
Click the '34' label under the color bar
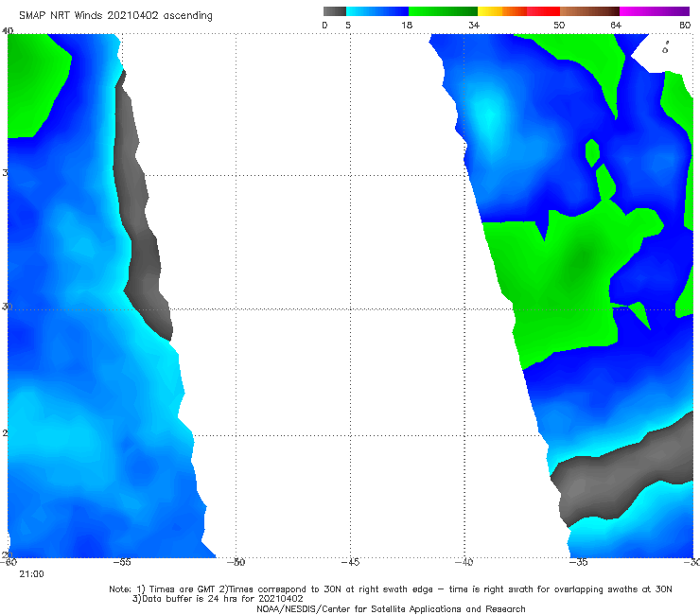pos(474,25)
